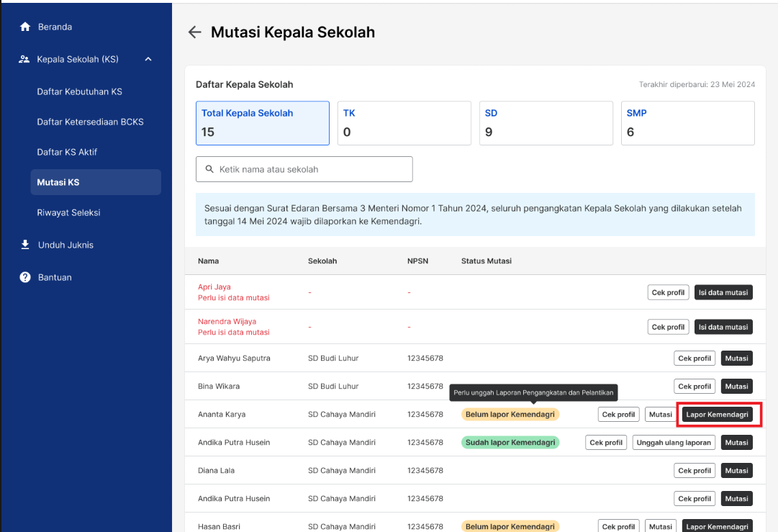Click SD Budi Luhur in Bina Wikara row
This screenshot has width=778, height=532.
tap(333, 386)
